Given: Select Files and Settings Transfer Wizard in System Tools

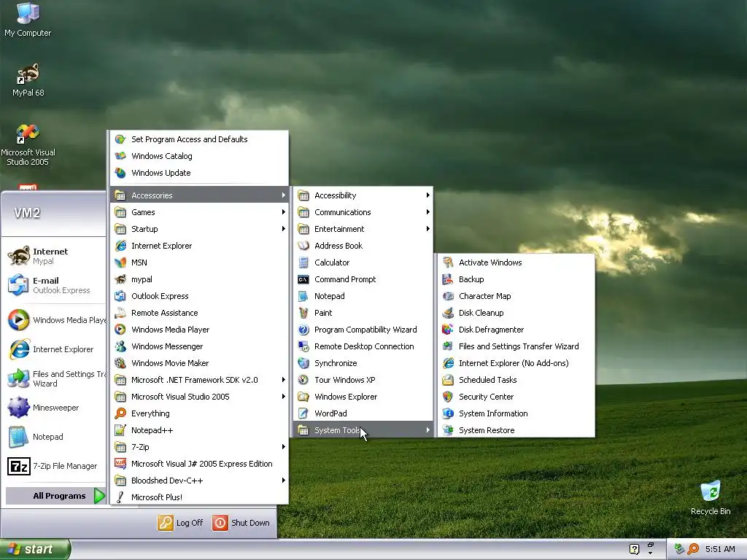Looking at the screenshot, I should (516, 346).
